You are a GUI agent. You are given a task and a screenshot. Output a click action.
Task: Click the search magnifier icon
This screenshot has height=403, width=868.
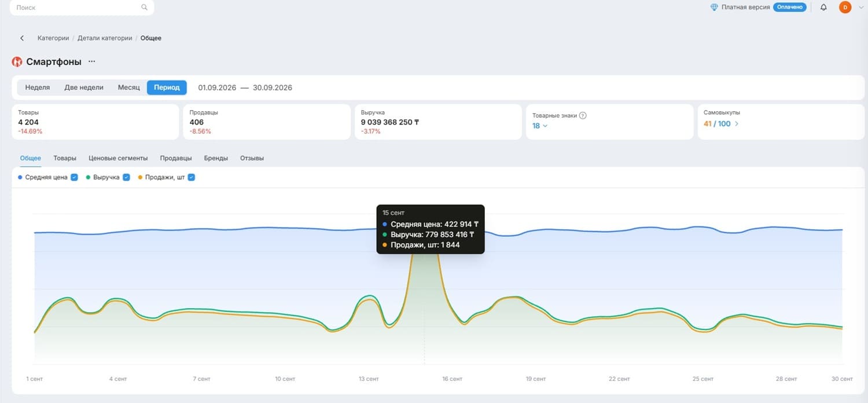[144, 8]
